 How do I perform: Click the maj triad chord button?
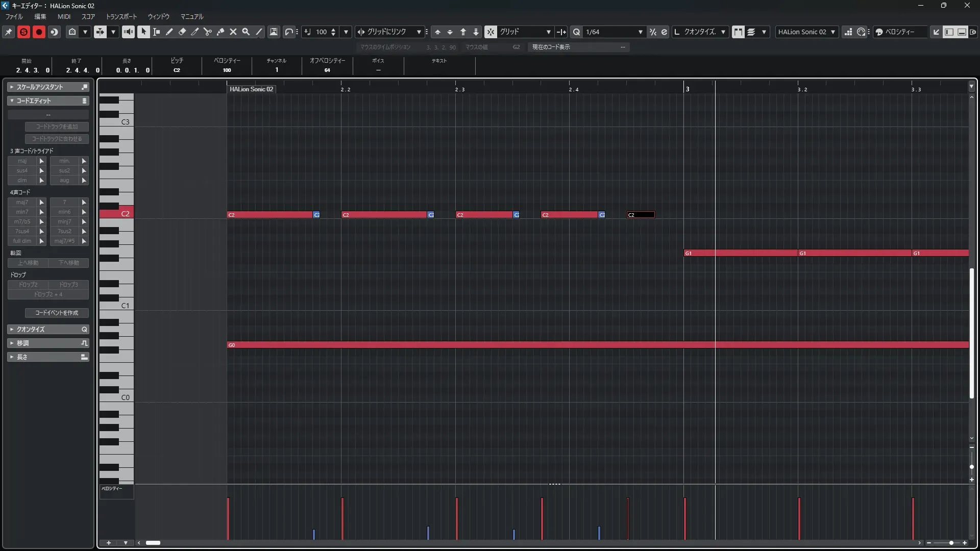click(22, 161)
